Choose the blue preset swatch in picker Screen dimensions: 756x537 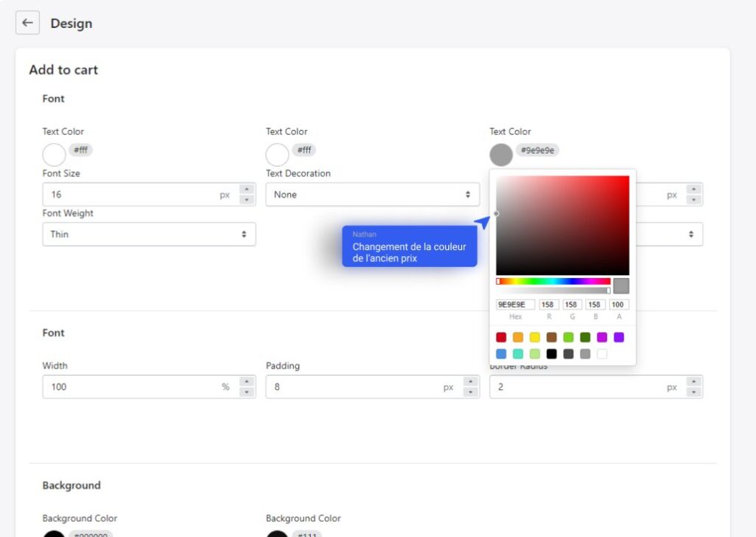tap(501, 354)
